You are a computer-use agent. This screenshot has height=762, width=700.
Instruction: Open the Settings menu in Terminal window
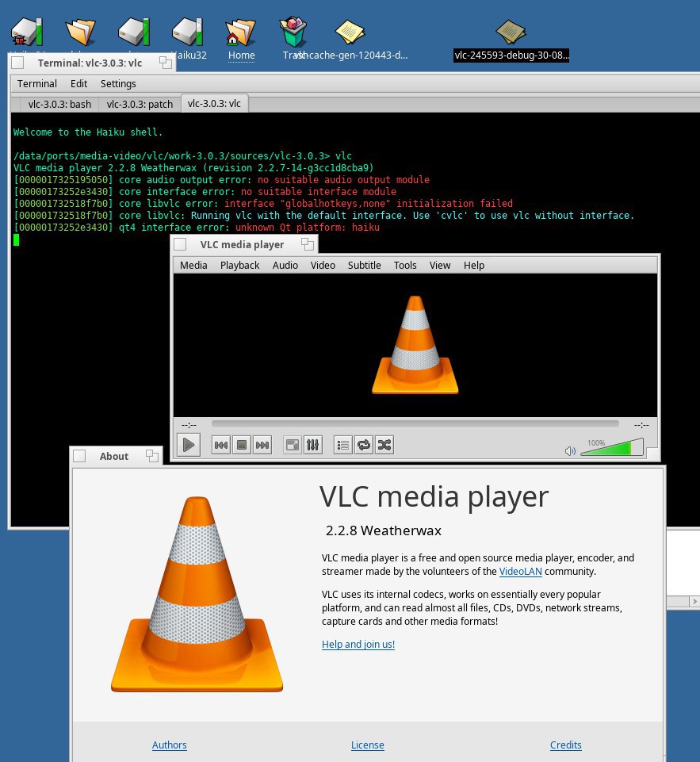click(x=118, y=83)
